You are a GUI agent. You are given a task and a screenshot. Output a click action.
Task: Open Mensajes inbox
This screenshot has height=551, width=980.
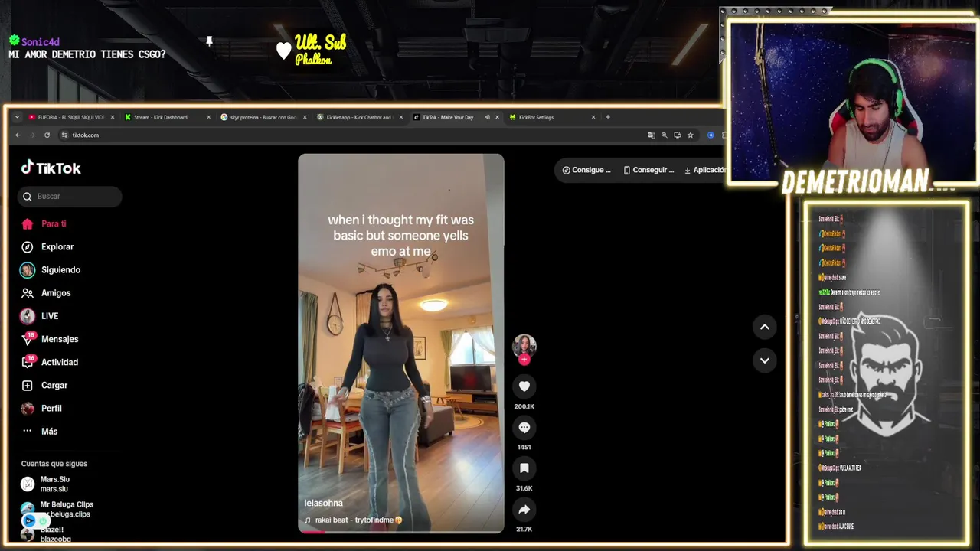point(59,339)
